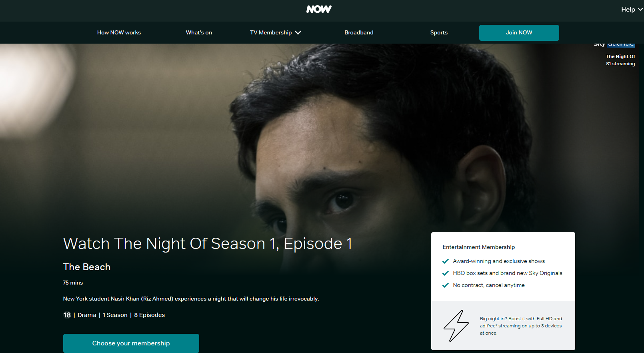The height and width of the screenshot is (353, 644).
Task: Click checkmark beside HBO box sets
Action: [445, 273]
